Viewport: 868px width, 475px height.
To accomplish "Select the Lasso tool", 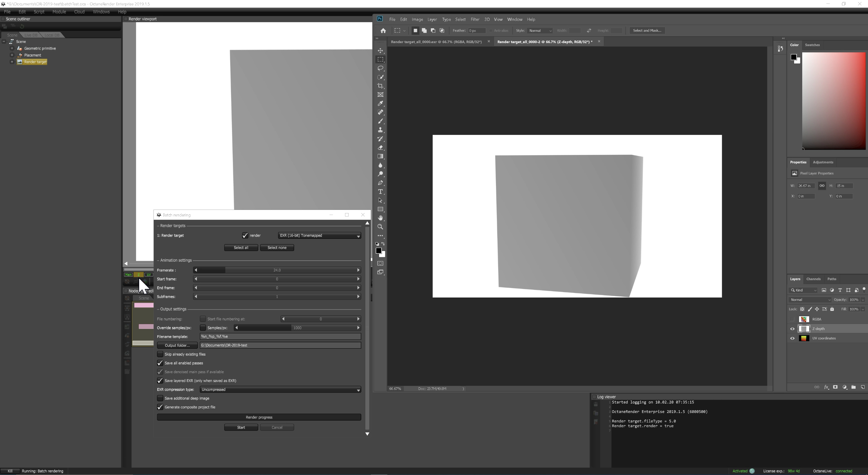I will 380,68.
